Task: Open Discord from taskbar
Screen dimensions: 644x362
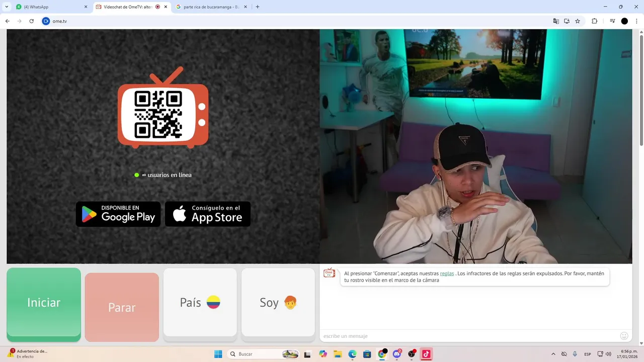Action: [x=397, y=354]
